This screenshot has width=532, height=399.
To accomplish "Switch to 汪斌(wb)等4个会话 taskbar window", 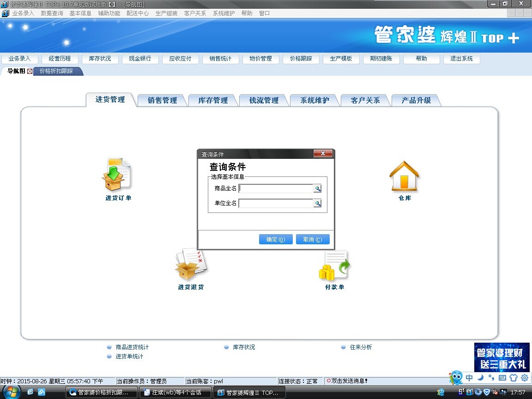I will pos(175,393).
